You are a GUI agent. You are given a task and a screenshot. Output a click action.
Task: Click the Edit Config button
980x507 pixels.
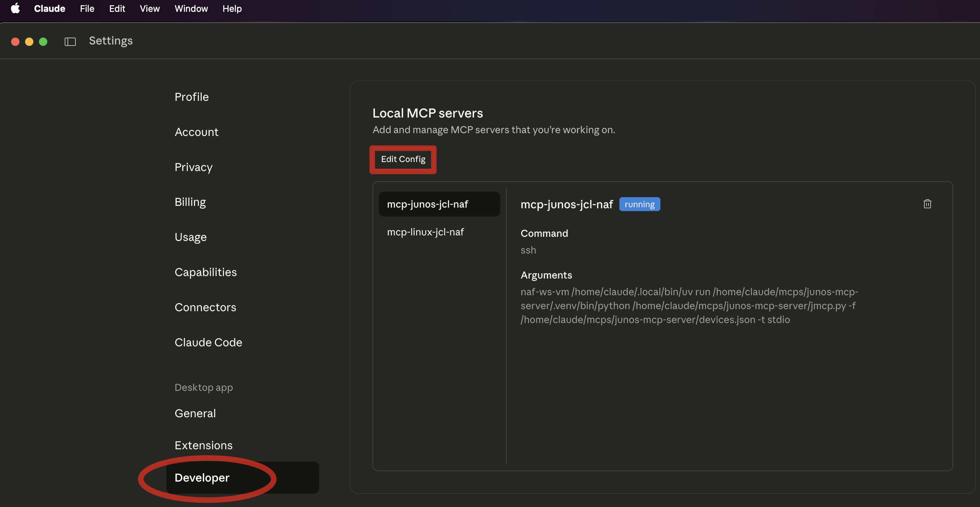403,159
